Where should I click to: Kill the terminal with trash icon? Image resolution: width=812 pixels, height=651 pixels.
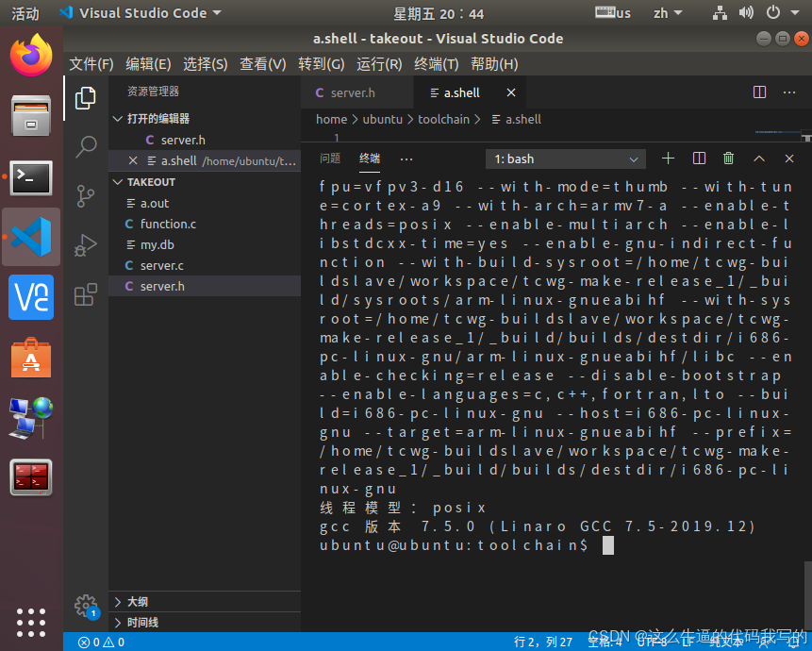729,159
